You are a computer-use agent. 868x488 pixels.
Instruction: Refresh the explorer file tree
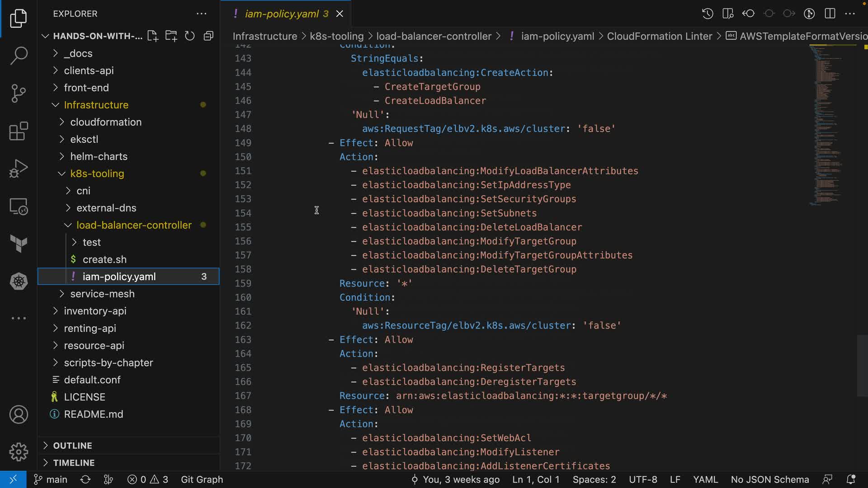tap(189, 36)
